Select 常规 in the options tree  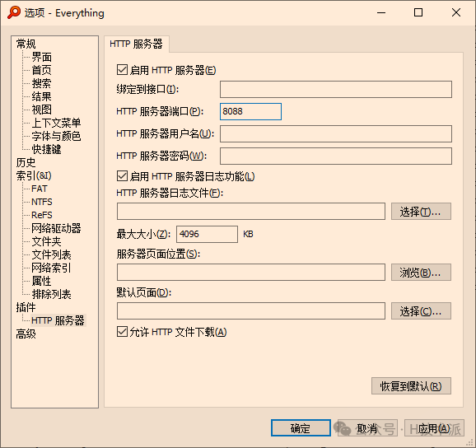(26, 44)
